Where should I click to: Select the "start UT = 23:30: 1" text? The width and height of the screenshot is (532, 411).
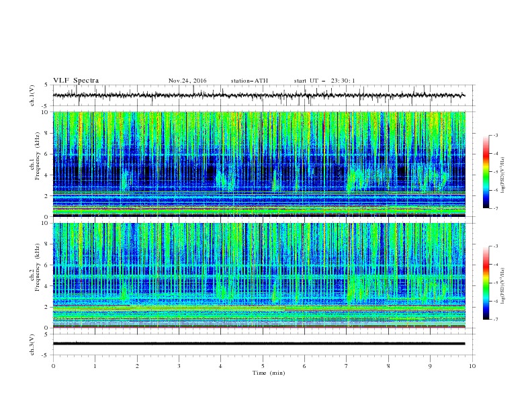pos(324,81)
